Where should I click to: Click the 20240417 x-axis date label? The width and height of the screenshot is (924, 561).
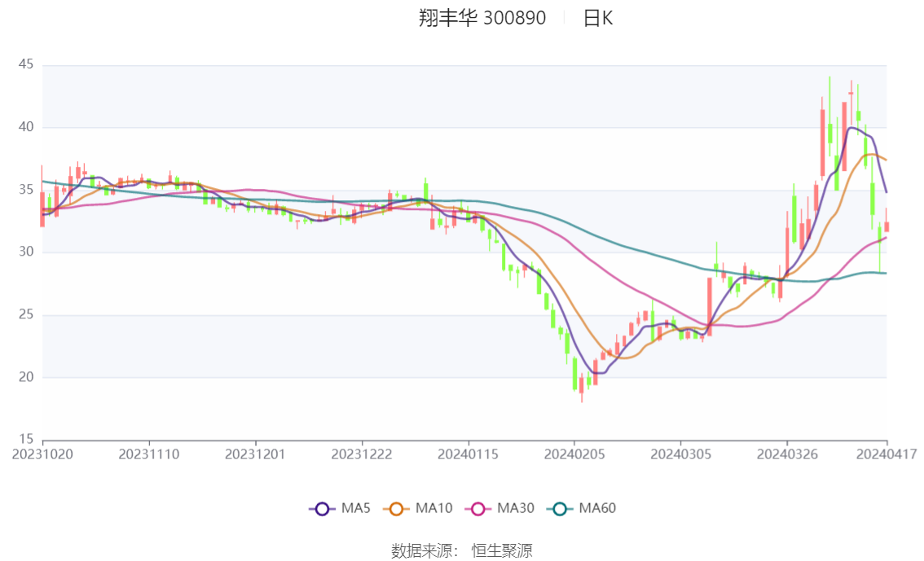pos(887,454)
